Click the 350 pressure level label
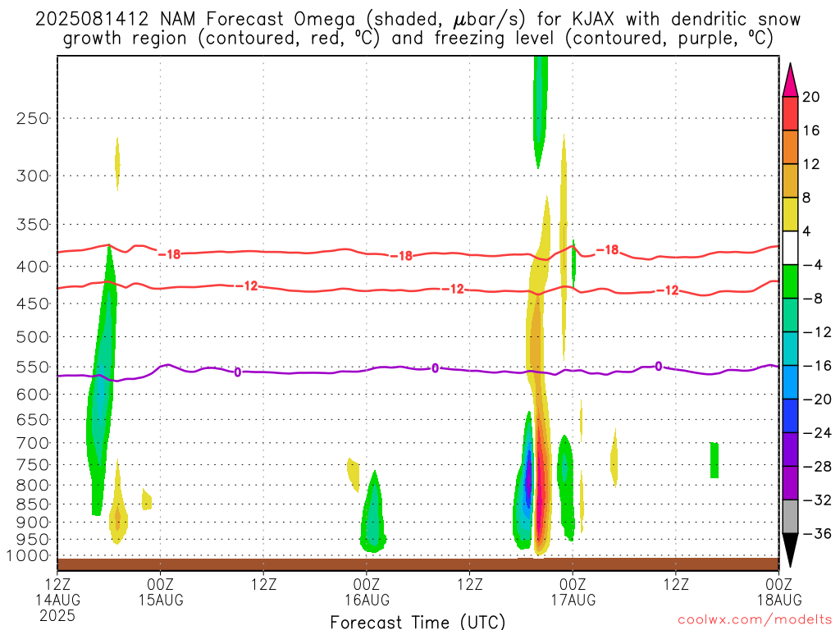This screenshot has height=630, width=840. (33, 225)
